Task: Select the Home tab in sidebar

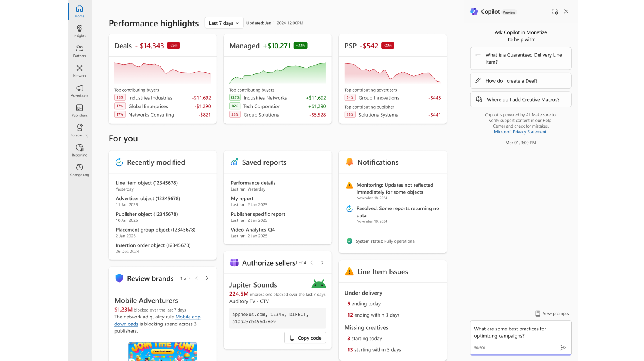Action: pos(80,11)
